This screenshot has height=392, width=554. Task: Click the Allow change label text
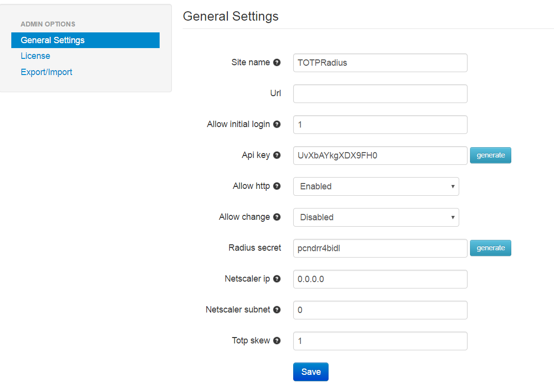pyautogui.click(x=245, y=217)
